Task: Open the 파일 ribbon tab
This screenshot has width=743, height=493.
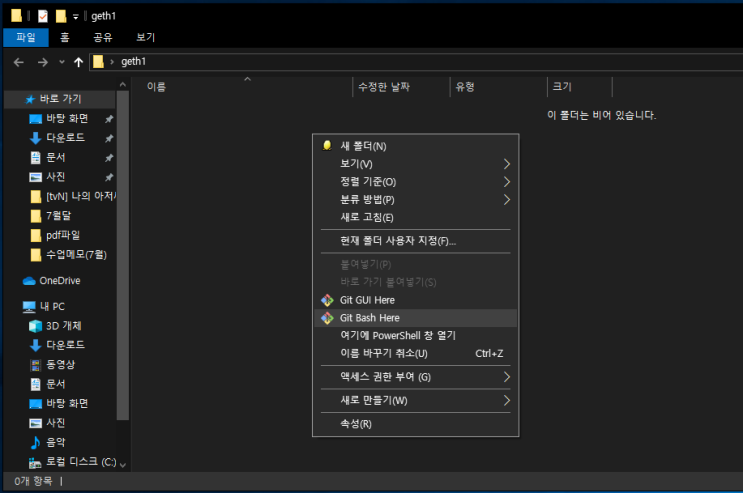Action: [26, 37]
